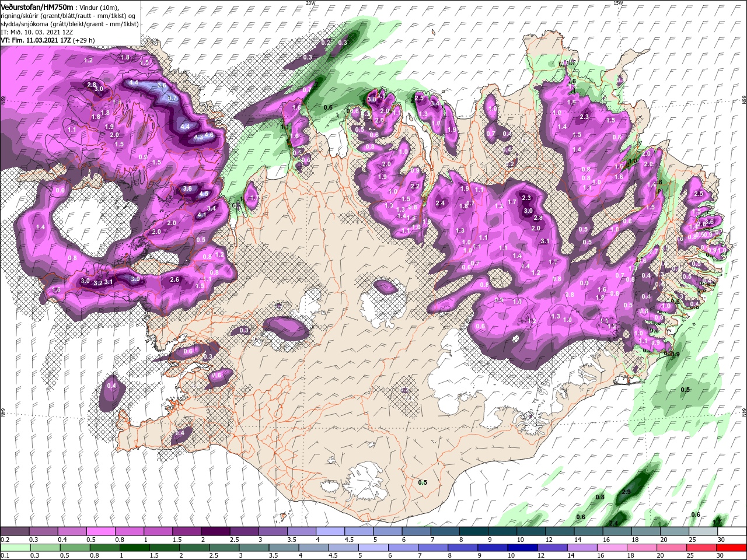Click the light green 0.3 rain swatch

(x=46, y=548)
